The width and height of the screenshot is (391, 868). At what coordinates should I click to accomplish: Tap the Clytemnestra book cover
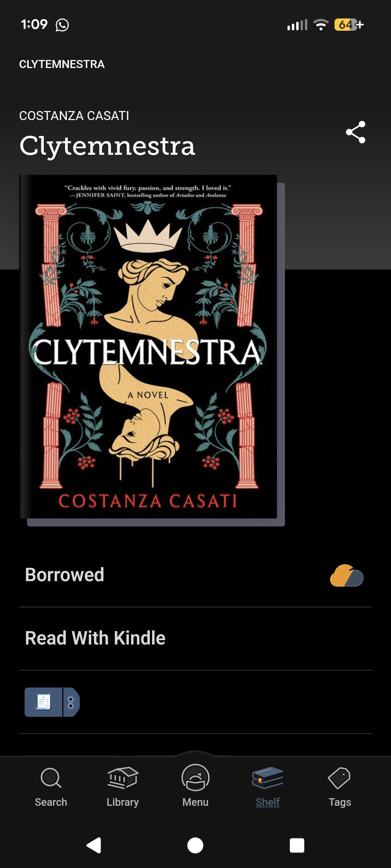point(148,347)
